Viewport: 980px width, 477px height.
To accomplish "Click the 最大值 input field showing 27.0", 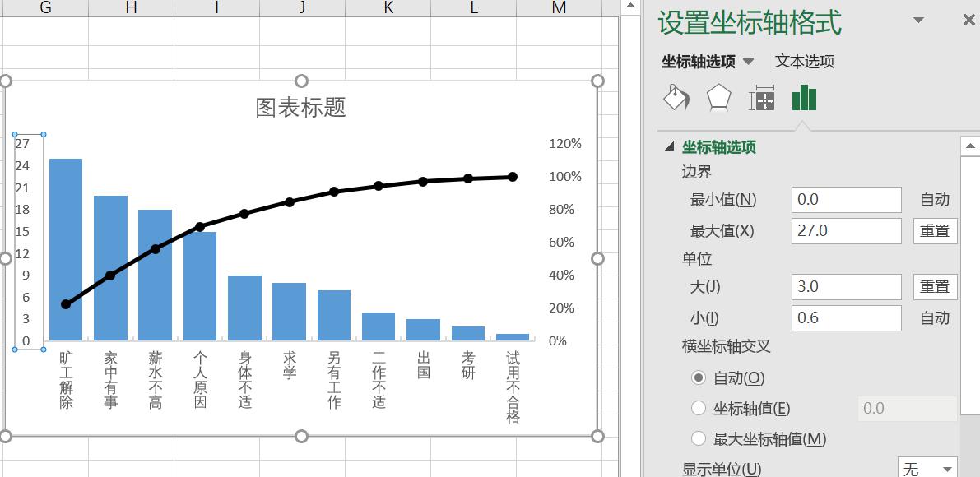I will click(846, 231).
